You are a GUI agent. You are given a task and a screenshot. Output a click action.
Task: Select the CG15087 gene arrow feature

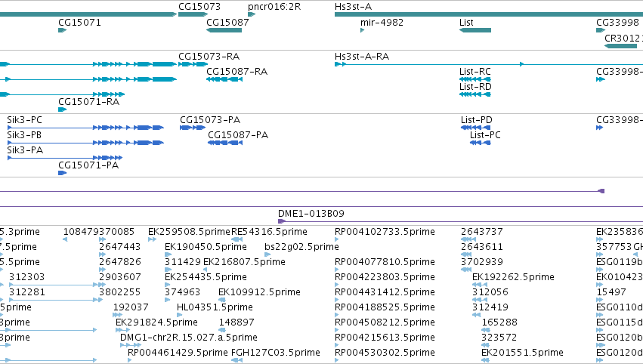(224, 30)
